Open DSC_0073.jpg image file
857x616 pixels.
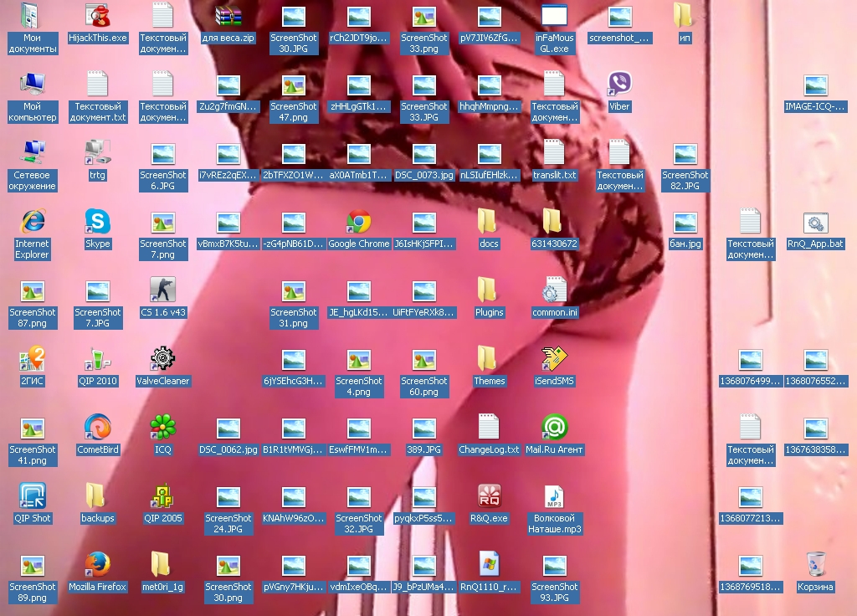(x=424, y=153)
